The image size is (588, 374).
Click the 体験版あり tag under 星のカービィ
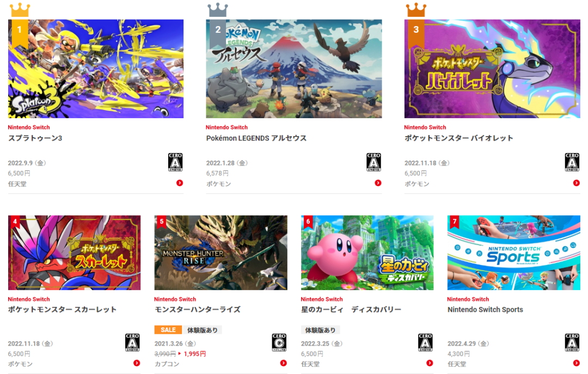(320, 330)
